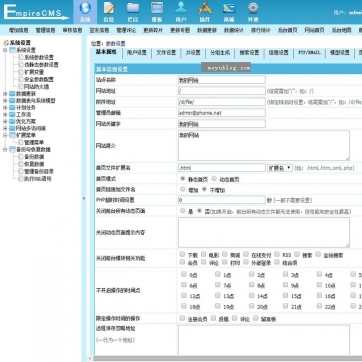Click the folder icon of 网站多访问端
This screenshot has height=362, width=362.
point(12,128)
